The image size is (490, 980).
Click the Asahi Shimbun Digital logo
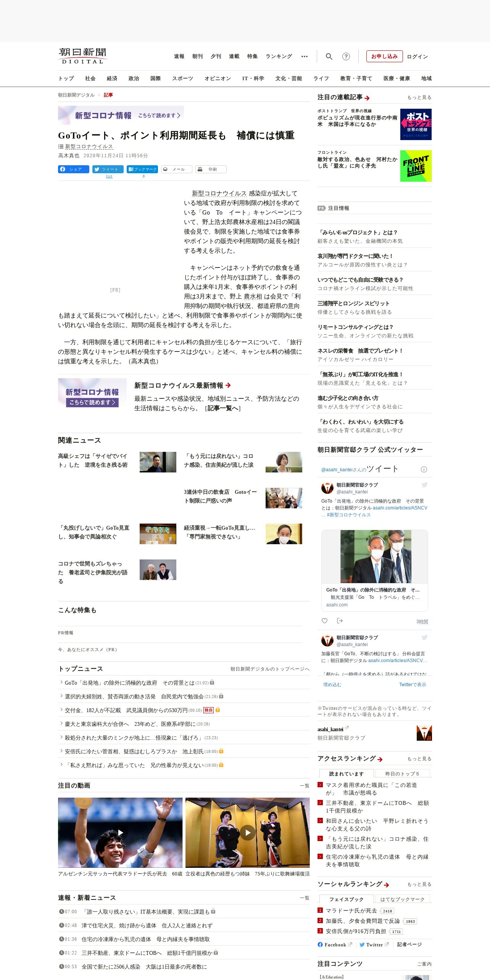83,56
